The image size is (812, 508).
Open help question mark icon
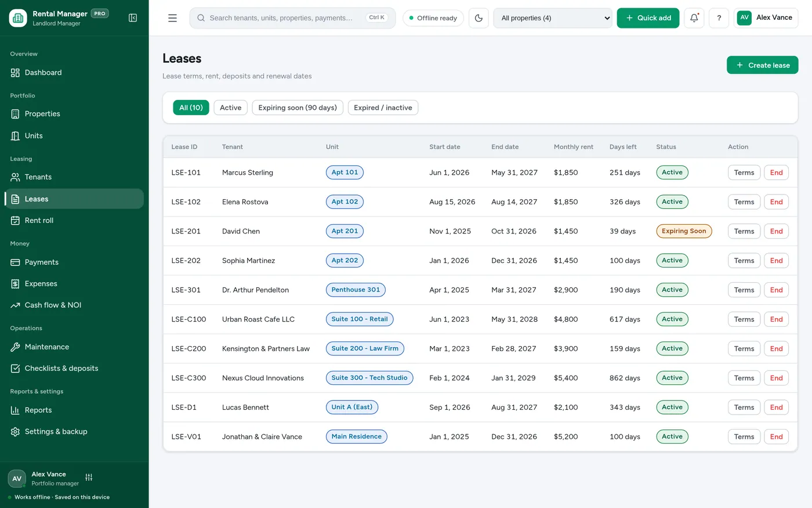(x=719, y=18)
